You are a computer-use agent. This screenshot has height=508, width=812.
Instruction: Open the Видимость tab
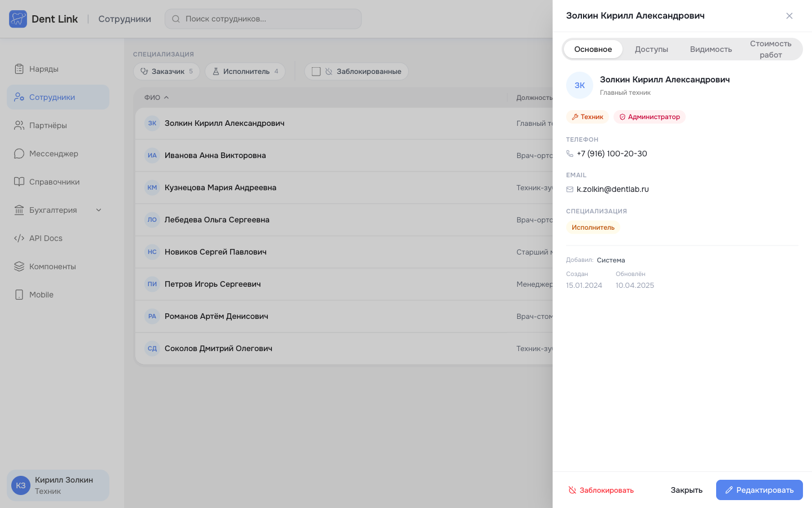point(710,49)
